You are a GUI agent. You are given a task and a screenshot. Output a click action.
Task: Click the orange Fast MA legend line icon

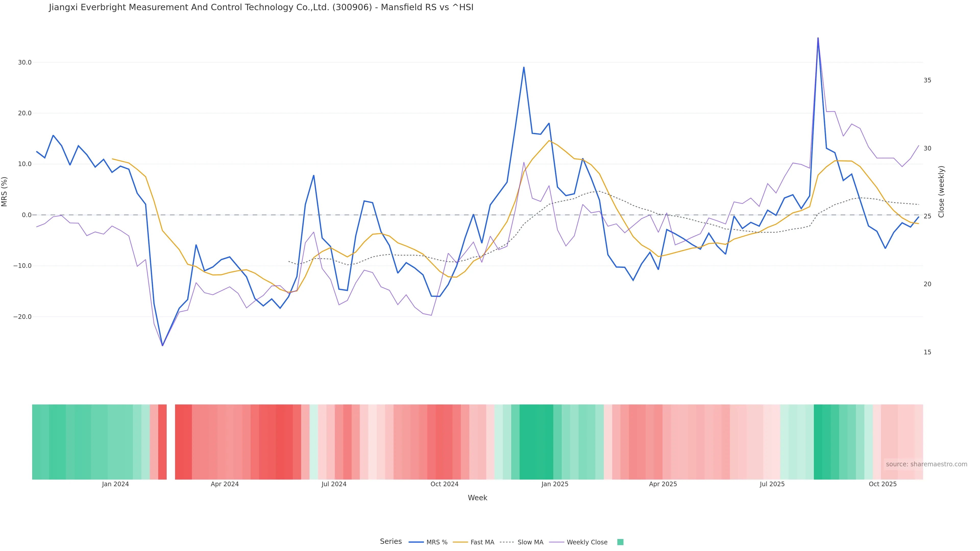(x=460, y=542)
